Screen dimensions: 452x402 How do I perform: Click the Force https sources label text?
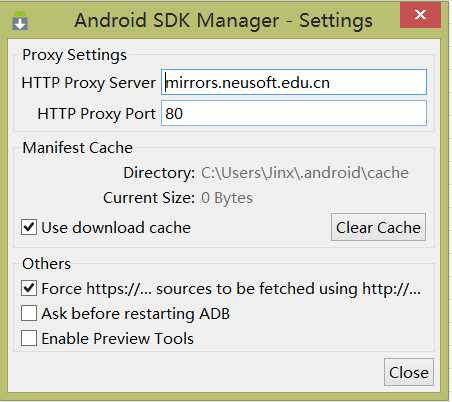pyautogui.click(x=231, y=289)
